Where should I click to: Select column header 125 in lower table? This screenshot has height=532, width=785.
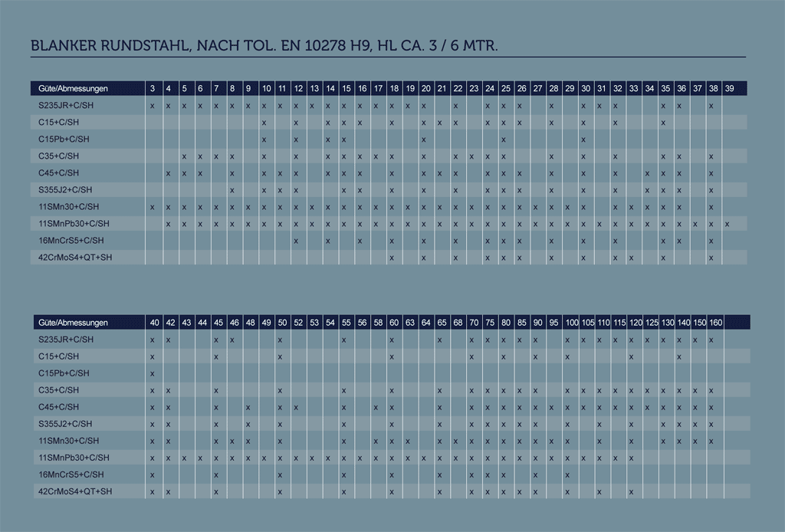(652, 323)
